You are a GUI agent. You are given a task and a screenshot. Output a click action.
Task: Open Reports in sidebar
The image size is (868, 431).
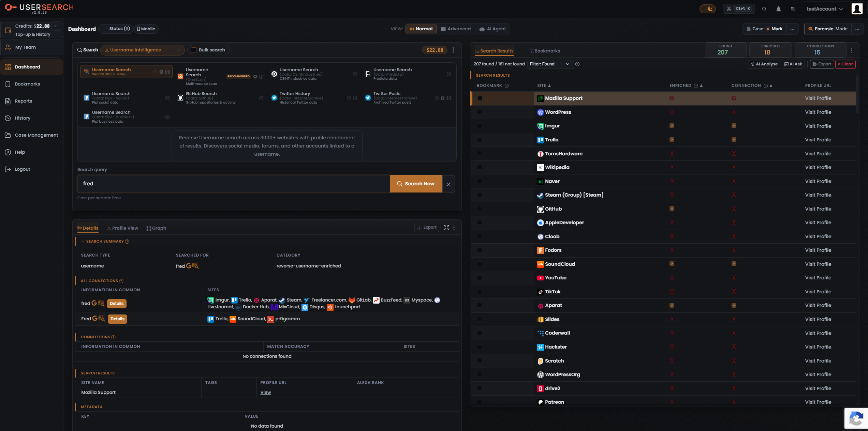[32, 101]
